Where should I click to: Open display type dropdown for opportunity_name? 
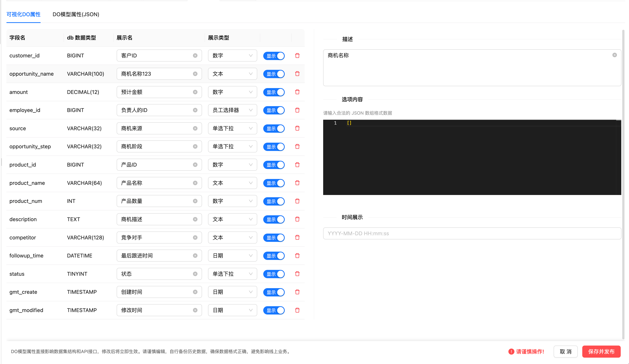point(232,74)
